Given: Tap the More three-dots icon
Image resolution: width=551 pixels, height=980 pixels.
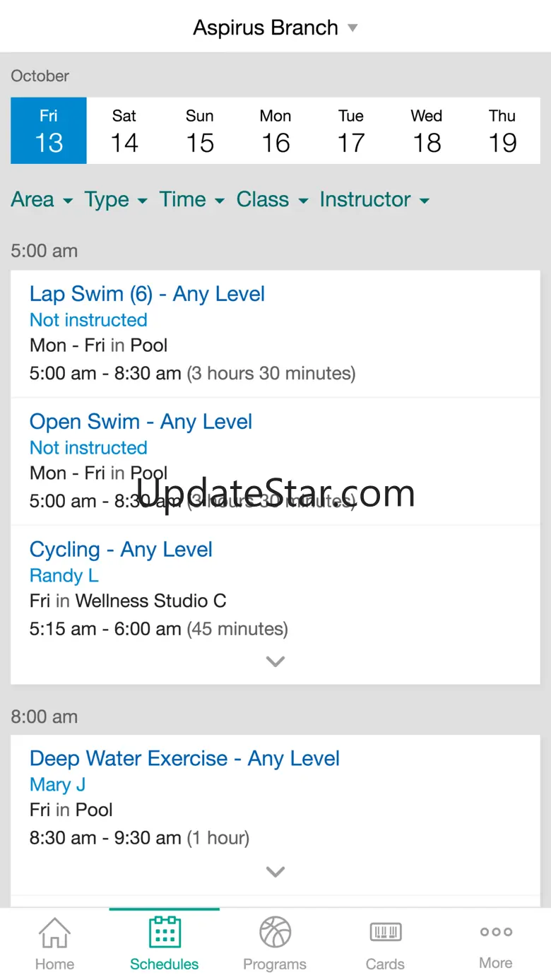Looking at the screenshot, I should (496, 932).
